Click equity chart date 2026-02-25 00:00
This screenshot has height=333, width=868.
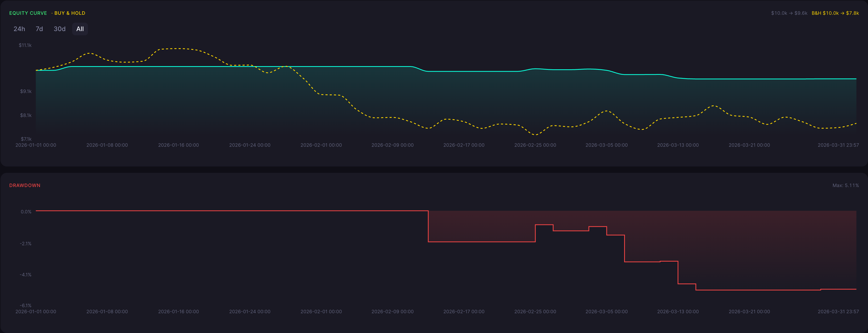click(535, 145)
